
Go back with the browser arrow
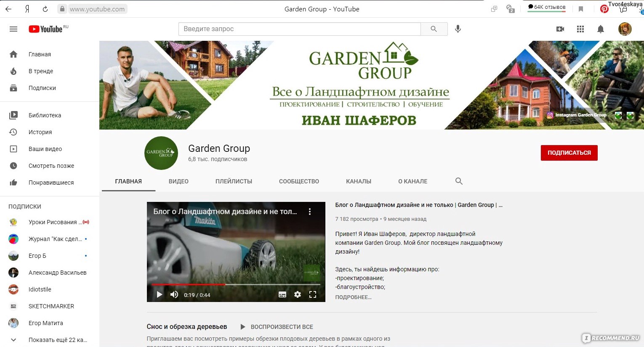tap(8, 9)
